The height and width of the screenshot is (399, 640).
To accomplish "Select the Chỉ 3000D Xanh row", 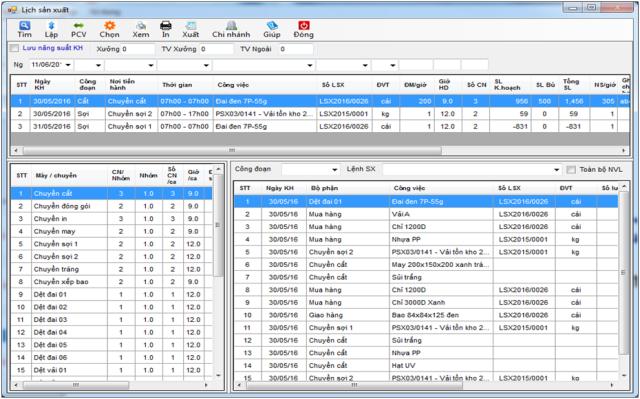I will tap(427, 302).
